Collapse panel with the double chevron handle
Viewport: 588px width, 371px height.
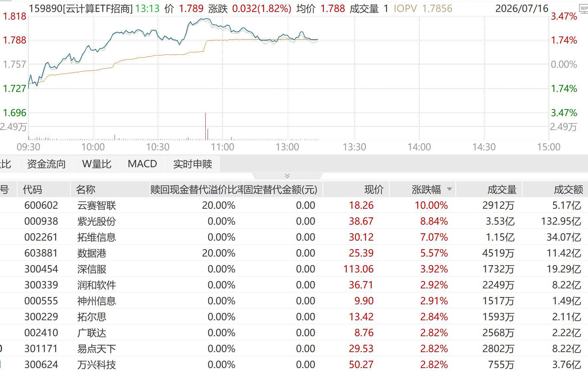pyautogui.click(x=287, y=176)
